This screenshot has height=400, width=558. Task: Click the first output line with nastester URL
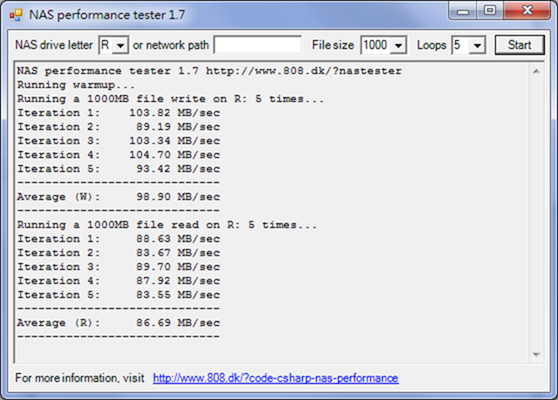[x=209, y=71]
